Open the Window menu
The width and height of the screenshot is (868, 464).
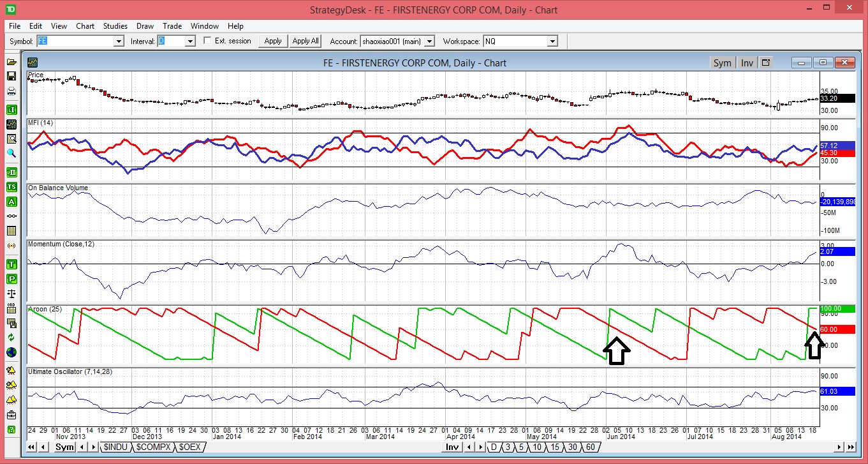[x=205, y=26]
